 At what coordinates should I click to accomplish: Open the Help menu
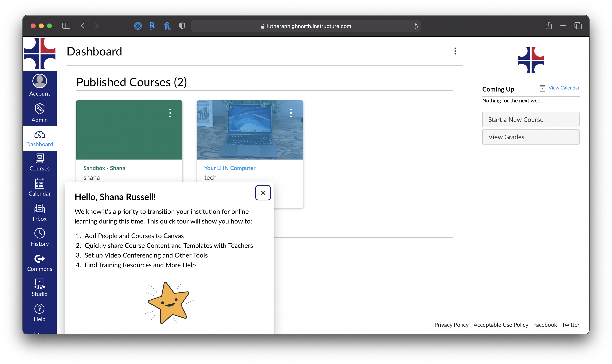coord(40,313)
